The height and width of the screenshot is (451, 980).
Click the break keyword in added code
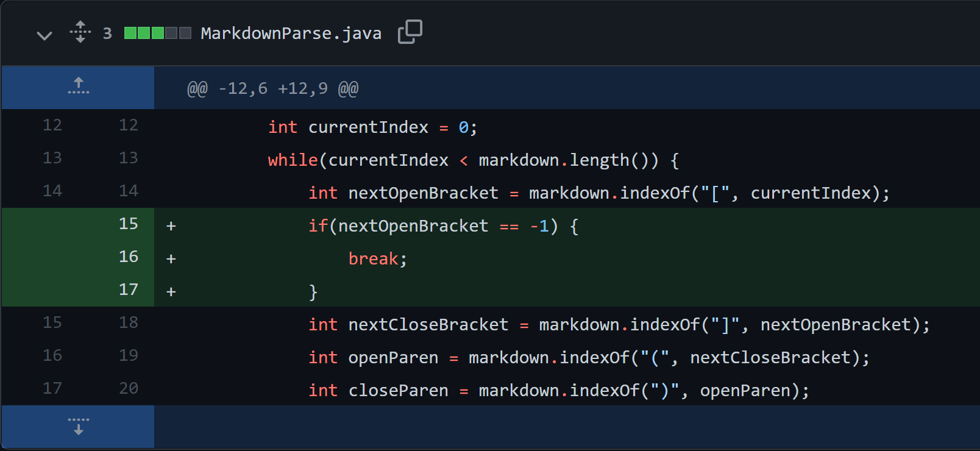373,258
